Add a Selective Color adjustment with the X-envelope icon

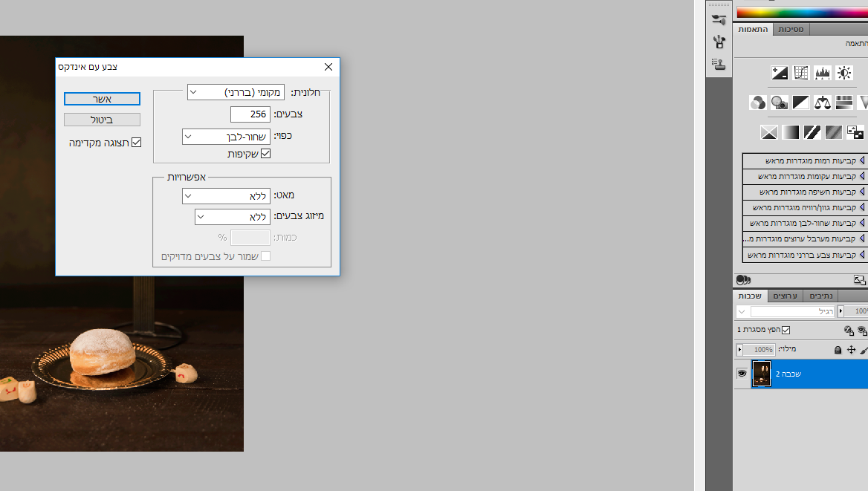(x=769, y=132)
